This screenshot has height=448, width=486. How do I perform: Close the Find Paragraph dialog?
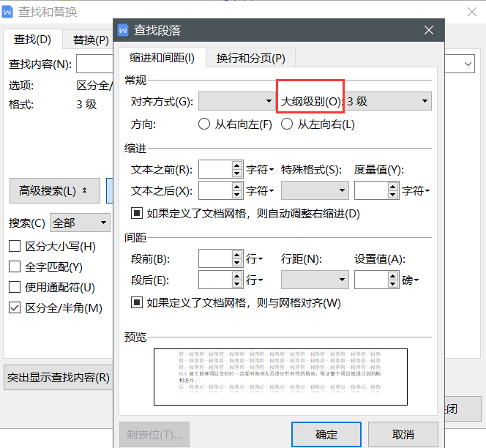tap(429, 30)
